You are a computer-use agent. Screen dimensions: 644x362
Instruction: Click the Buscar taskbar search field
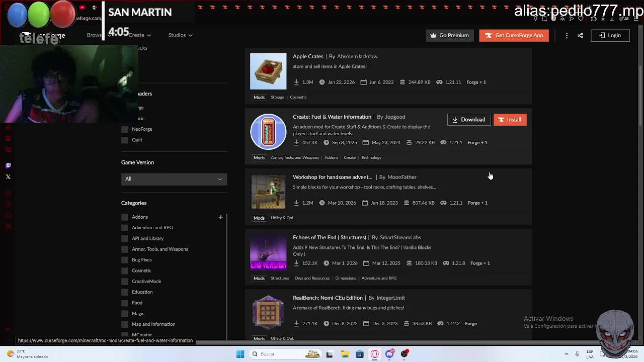pos(284,354)
